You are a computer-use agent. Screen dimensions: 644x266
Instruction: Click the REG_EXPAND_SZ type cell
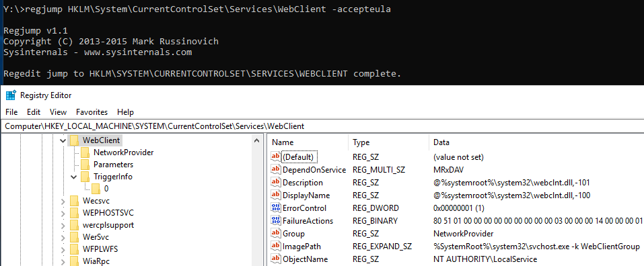[382, 247]
